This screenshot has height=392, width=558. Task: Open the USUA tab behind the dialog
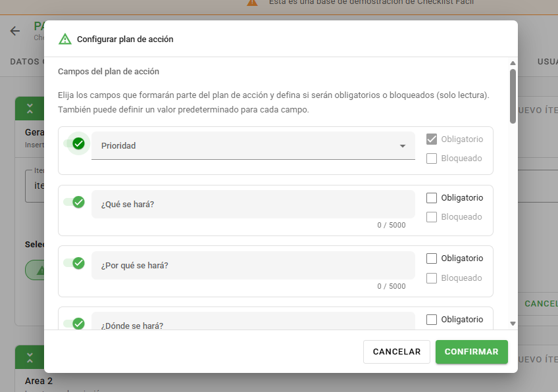547,62
